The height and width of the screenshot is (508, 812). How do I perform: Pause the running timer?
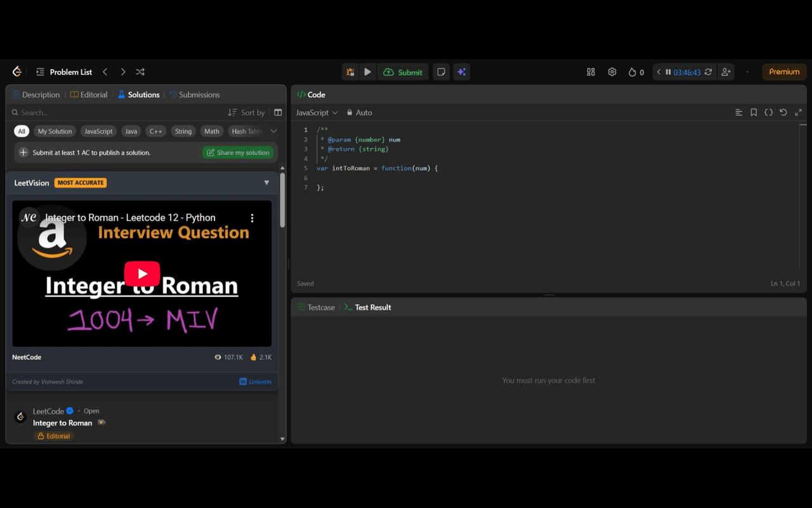pyautogui.click(x=668, y=72)
